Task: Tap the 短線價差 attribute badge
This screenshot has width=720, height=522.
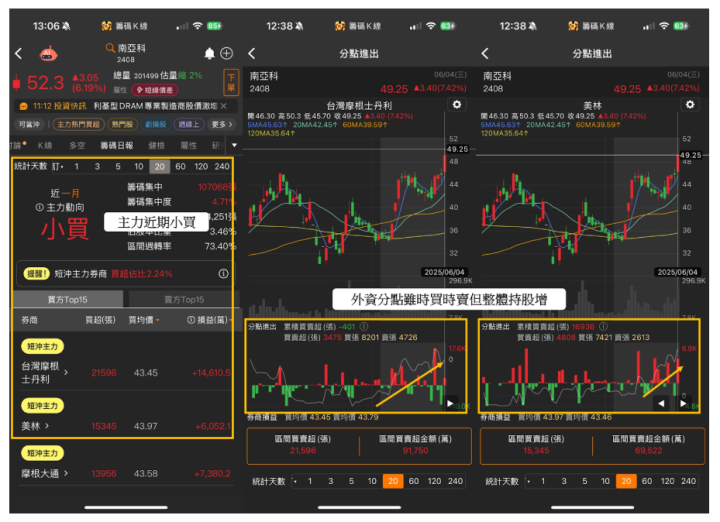Action: pyautogui.click(x=155, y=90)
